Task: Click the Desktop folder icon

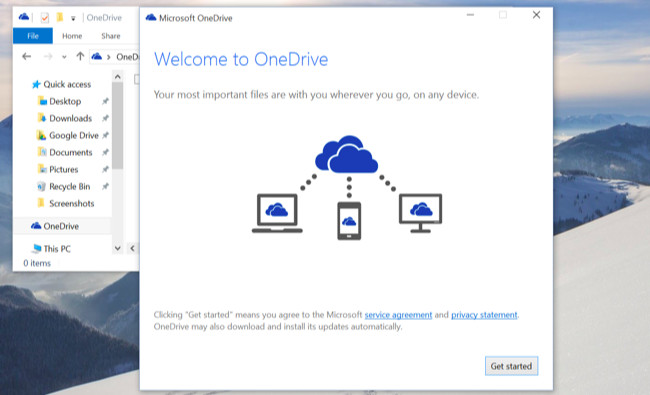Action: point(42,101)
